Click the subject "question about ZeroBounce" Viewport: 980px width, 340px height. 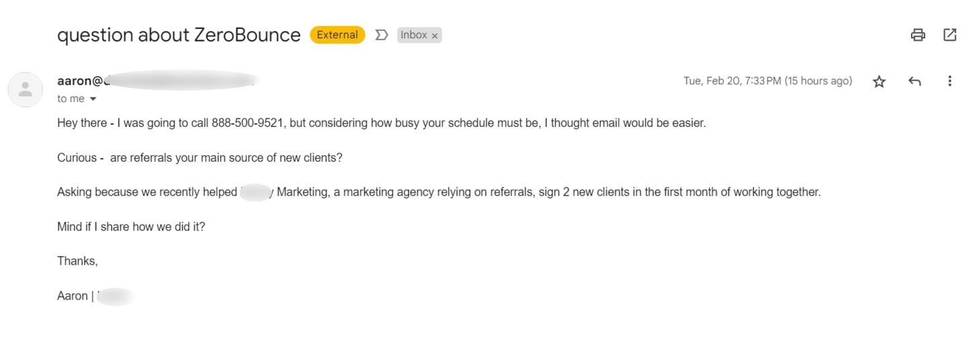pyautogui.click(x=179, y=35)
